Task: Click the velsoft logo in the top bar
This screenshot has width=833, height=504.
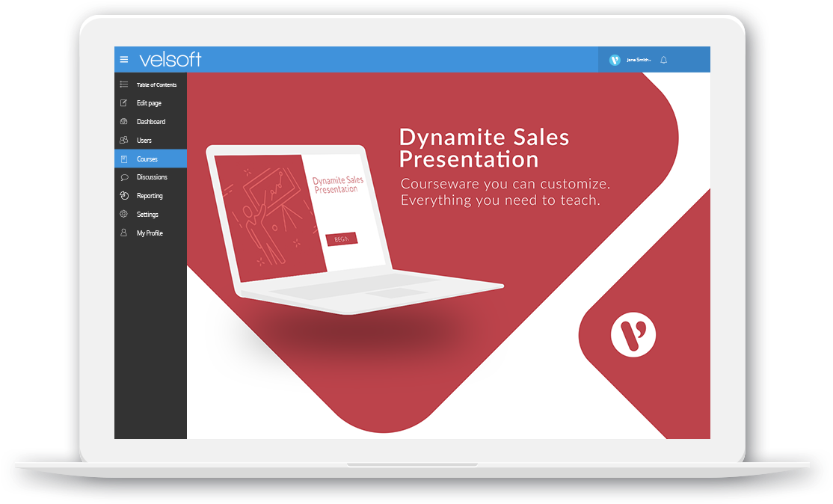Action: [170, 60]
